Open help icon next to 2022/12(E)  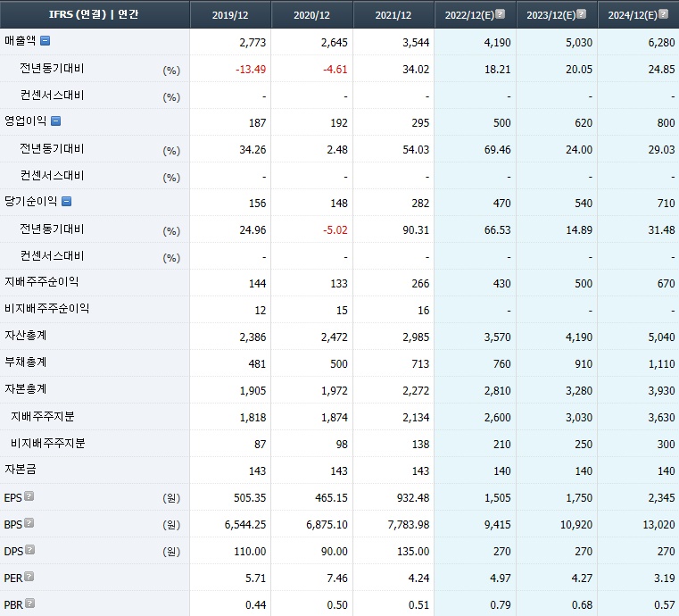[501, 14]
